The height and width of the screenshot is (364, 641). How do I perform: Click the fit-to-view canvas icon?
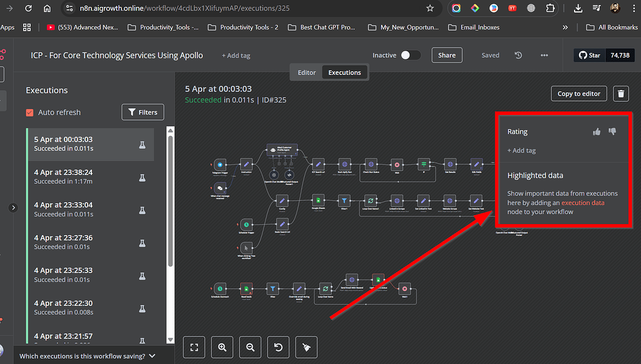click(x=195, y=347)
